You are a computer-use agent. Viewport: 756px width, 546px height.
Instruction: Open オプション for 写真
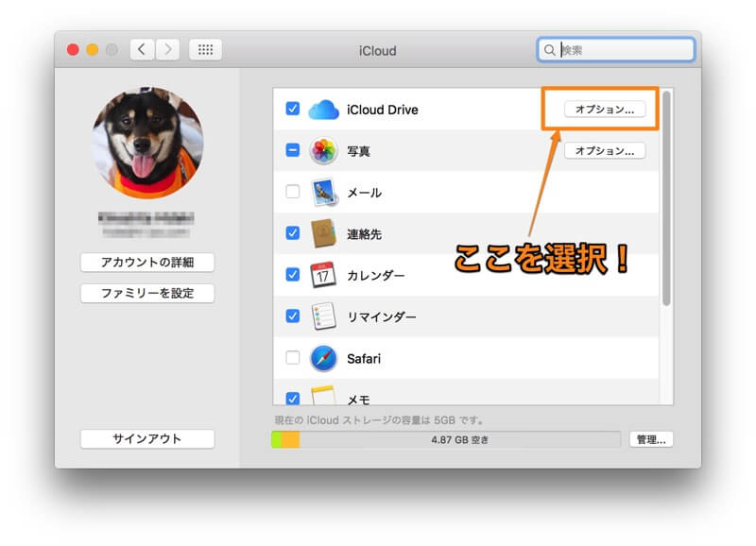[x=605, y=151]
